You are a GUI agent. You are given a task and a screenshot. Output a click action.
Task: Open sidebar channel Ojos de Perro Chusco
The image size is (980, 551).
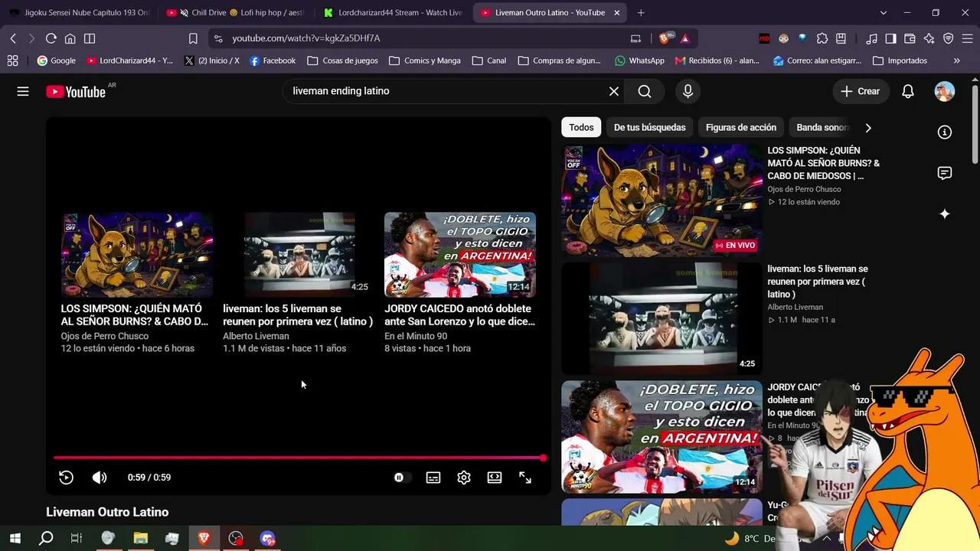tap(804, 189)
